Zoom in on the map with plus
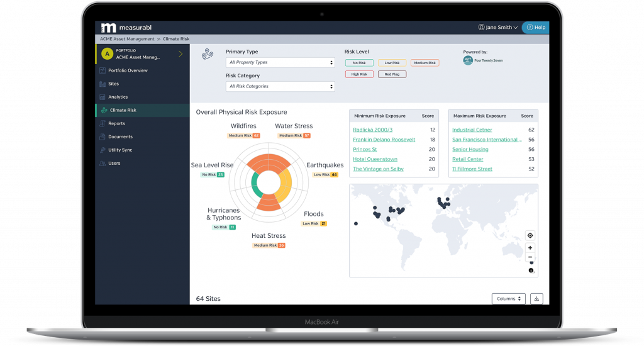This screenshot has height=346, width=644. pos(530,248)
